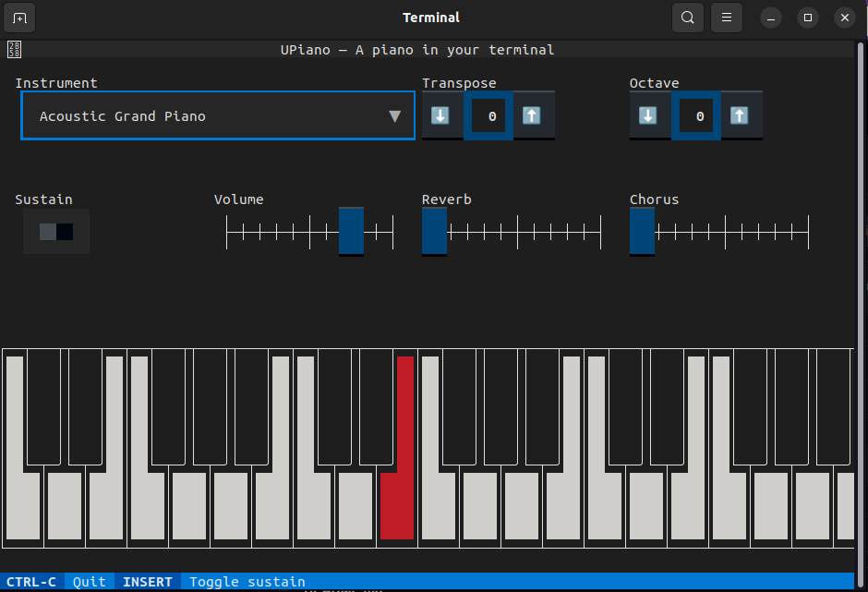Minimize the Terminal window
868x592 pixels.
point(770,18)
